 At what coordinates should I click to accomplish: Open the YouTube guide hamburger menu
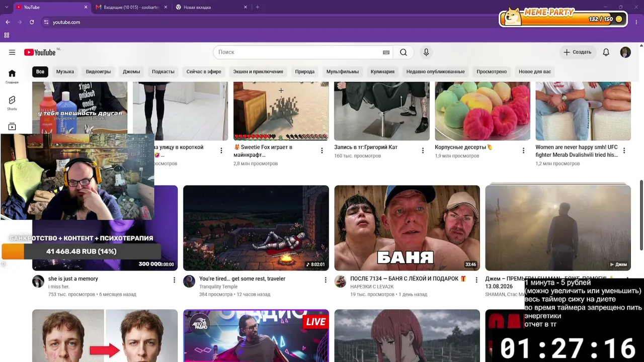12,52
